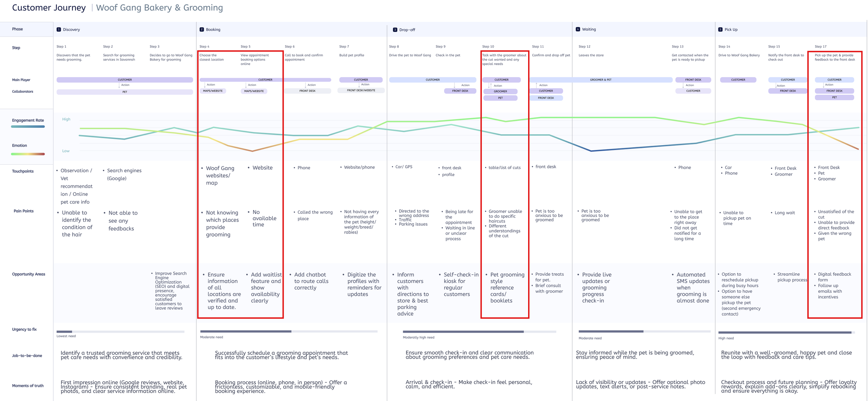Click the number 4 Waiting phase badge

[x=578, y=29]
